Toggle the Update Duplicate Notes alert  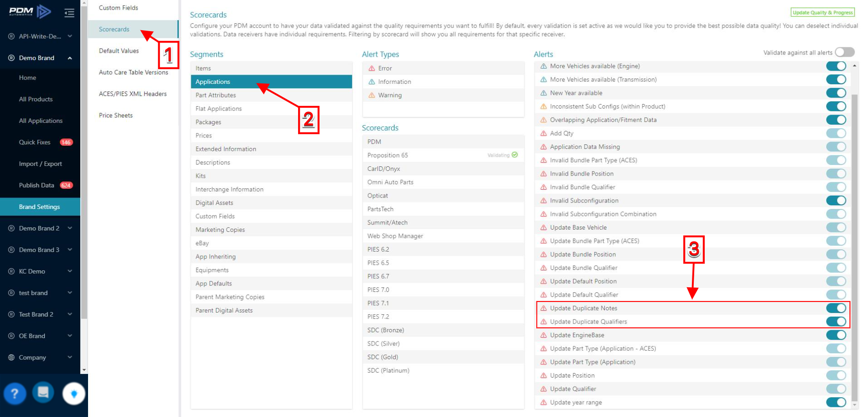click(x=836, y=308)
